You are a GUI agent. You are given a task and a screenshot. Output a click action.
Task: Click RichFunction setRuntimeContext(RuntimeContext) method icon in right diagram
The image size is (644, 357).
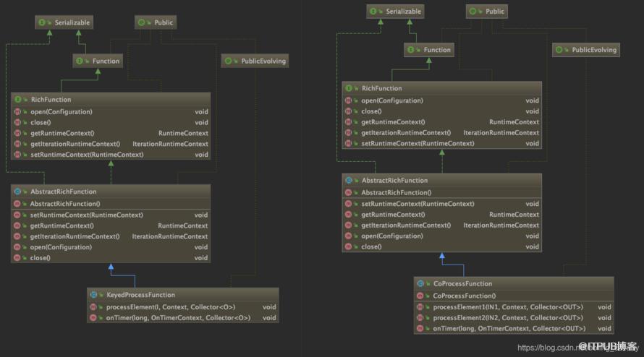pos(348,143)
